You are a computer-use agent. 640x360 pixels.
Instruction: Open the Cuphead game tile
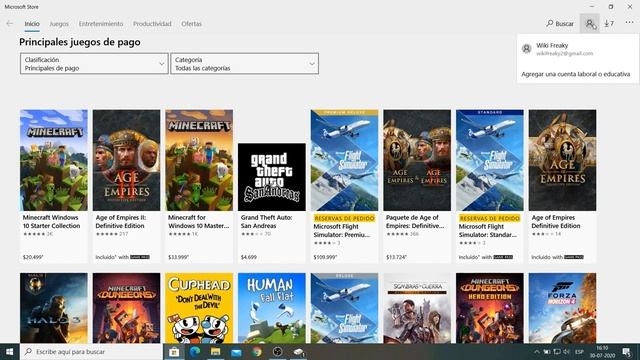tap(199, 308)
